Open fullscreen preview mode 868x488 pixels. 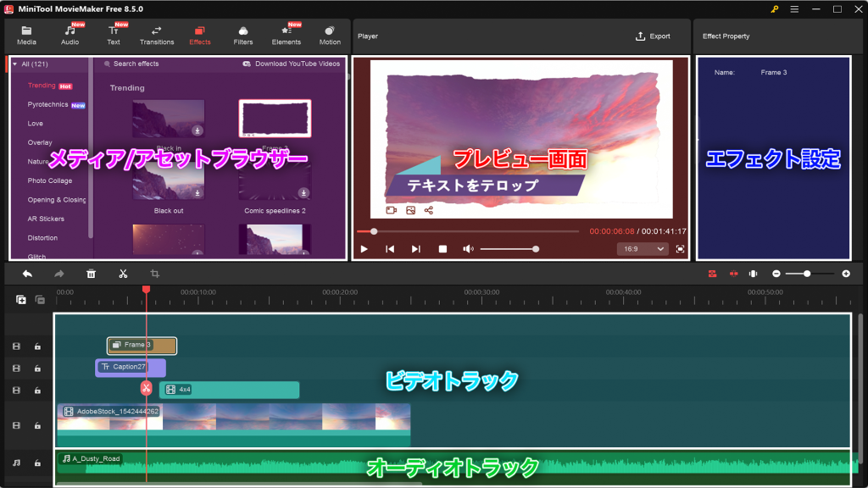(x=680, y=249)
